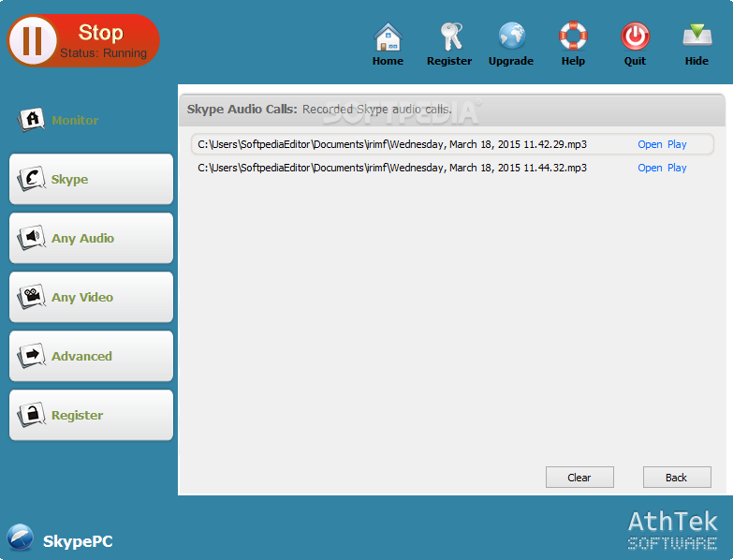The width and height of the screenshot is (733, 560).
Task: Click the Quit power icon
Action: coord(635,37)
